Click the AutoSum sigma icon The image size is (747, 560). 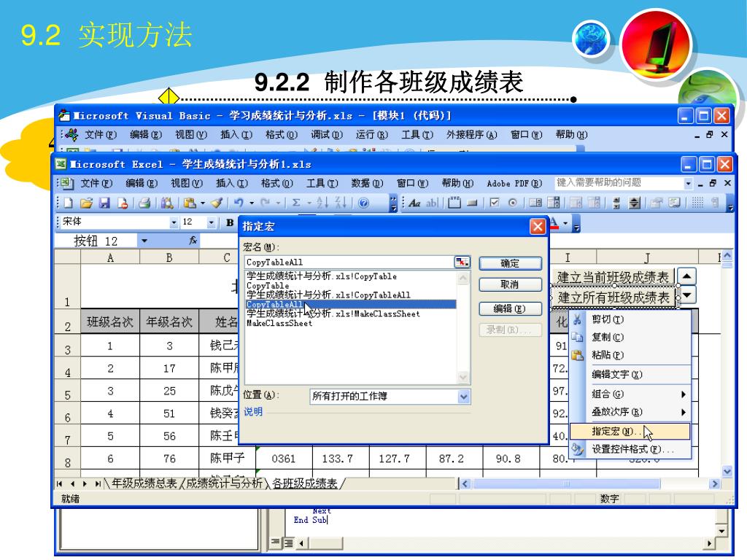[296, 203]
